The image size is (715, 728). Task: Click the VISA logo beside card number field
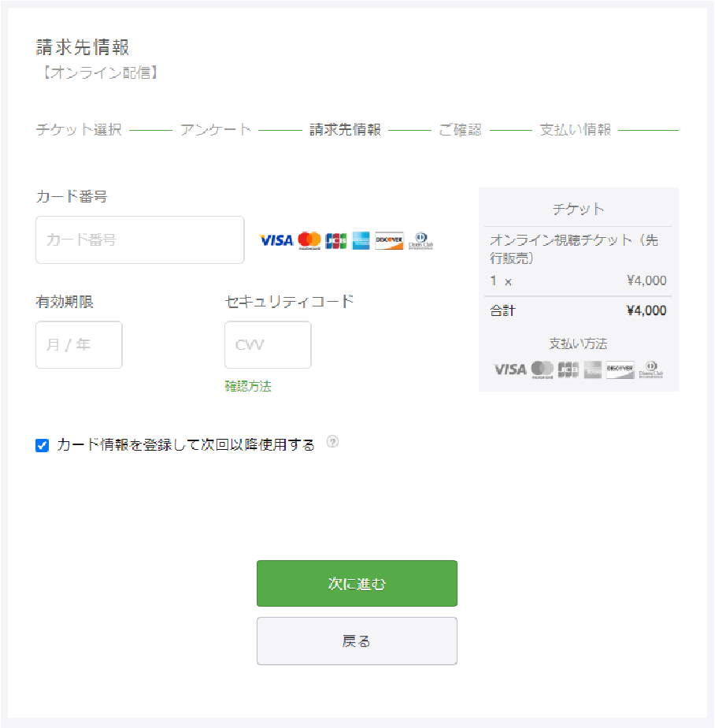point(276,240)
